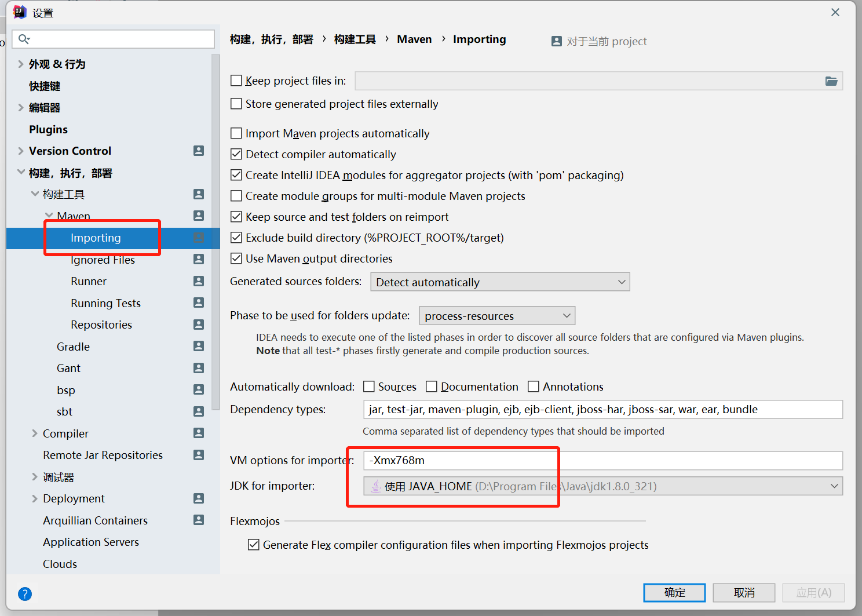
Task: Select Application Servers settings
Action: tap(91, 542)
